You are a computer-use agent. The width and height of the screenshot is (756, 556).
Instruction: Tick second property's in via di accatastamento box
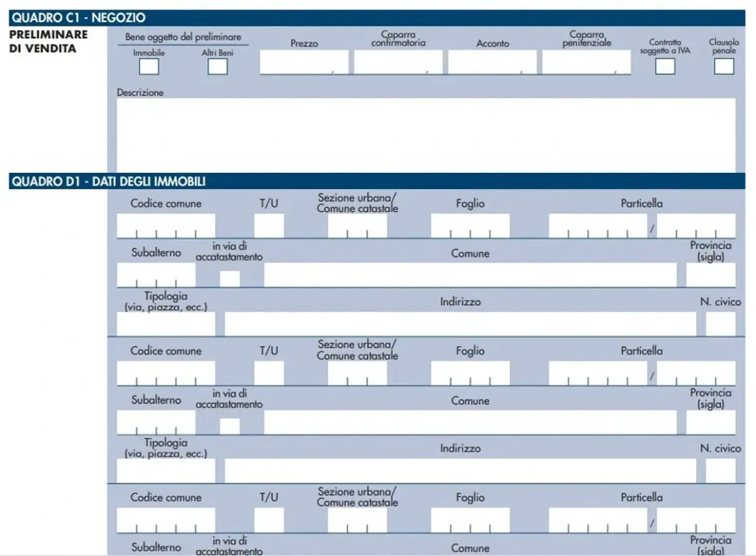pyautogui.click(x=230, y=426)
